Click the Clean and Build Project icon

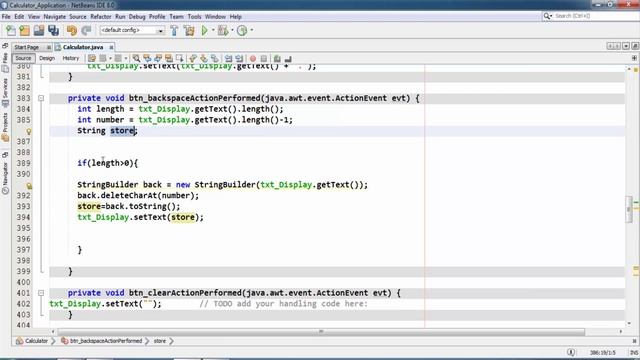coord(189,31)
